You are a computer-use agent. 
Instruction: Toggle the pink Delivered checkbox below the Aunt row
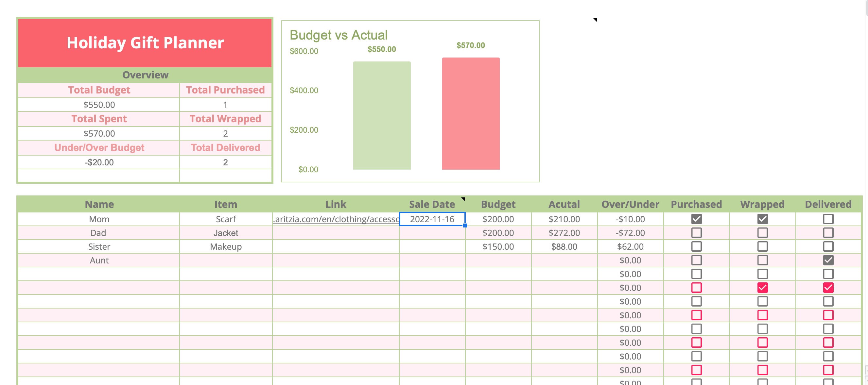(828, 288)
